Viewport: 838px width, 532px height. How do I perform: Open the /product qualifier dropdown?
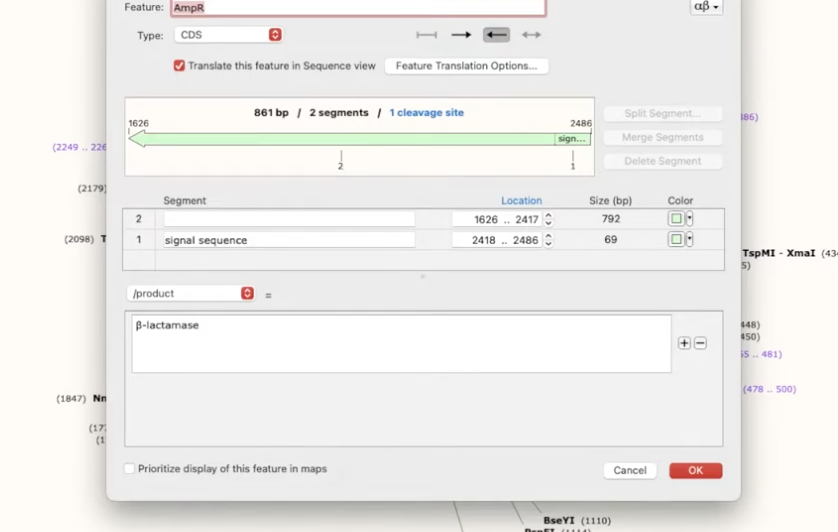[x=190, y=294]
